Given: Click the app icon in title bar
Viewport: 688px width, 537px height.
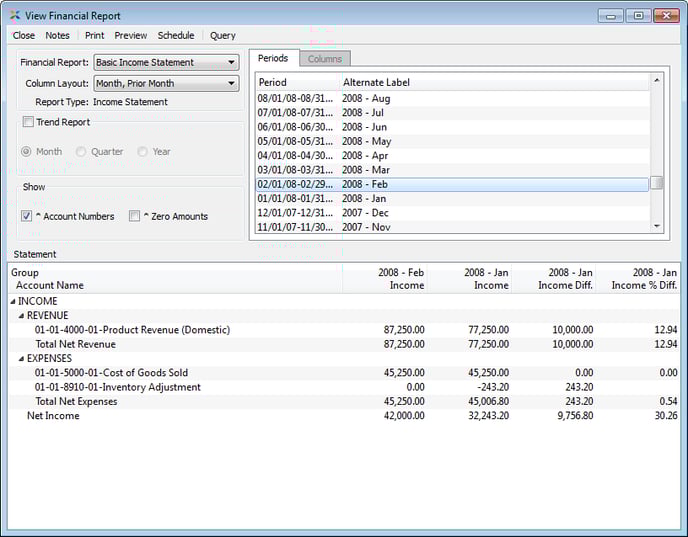Looking at the screenshot, I should click(x=14, y=16).
